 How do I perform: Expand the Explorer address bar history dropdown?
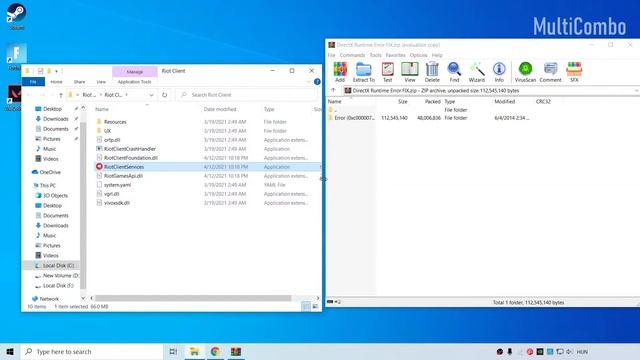coord(151,95)
